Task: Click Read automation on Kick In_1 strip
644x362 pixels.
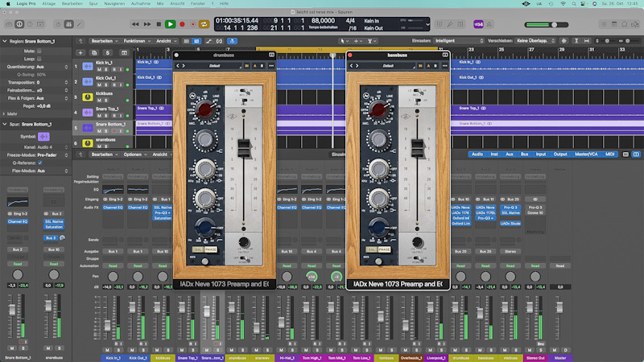Action: click(113, 266)
